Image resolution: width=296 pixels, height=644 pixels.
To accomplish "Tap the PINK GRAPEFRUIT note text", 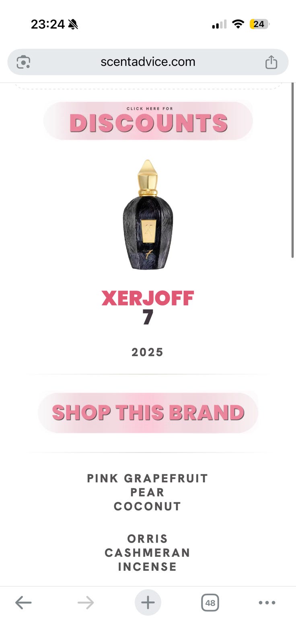I will tap(148, 478).
